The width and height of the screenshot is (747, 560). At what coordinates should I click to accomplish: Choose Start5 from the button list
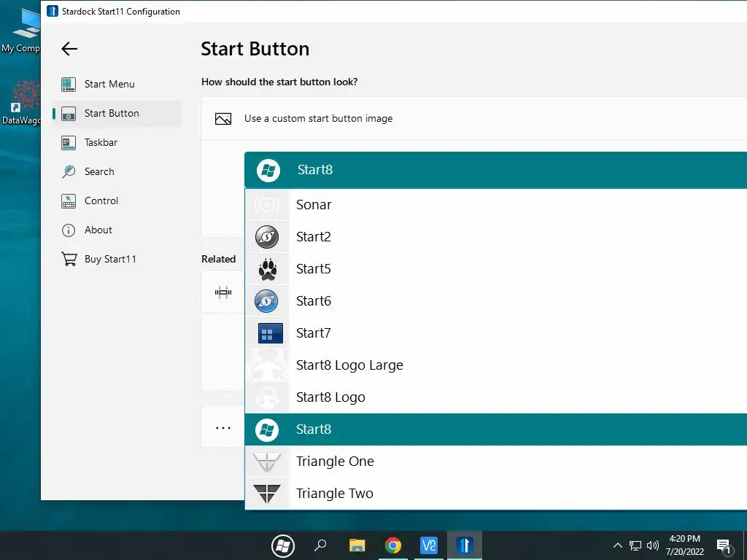pyautogui.click(x=495, y=269)
